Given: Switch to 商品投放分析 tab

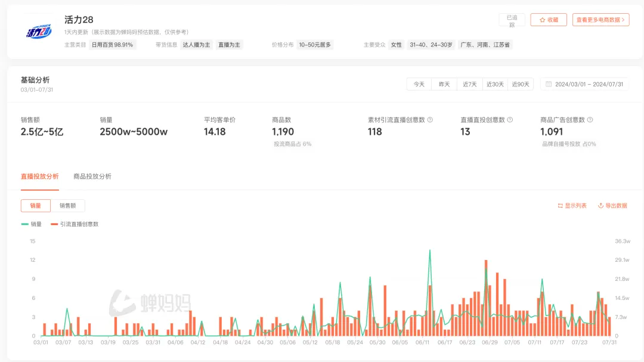Looking at the screenshot, I should (x=92, y=177).
